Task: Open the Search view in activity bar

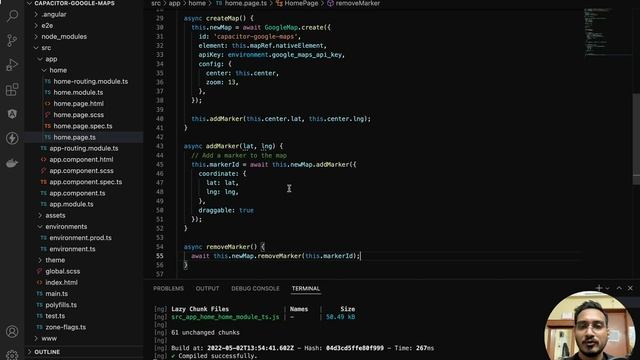Action: (x=12, y=16)
